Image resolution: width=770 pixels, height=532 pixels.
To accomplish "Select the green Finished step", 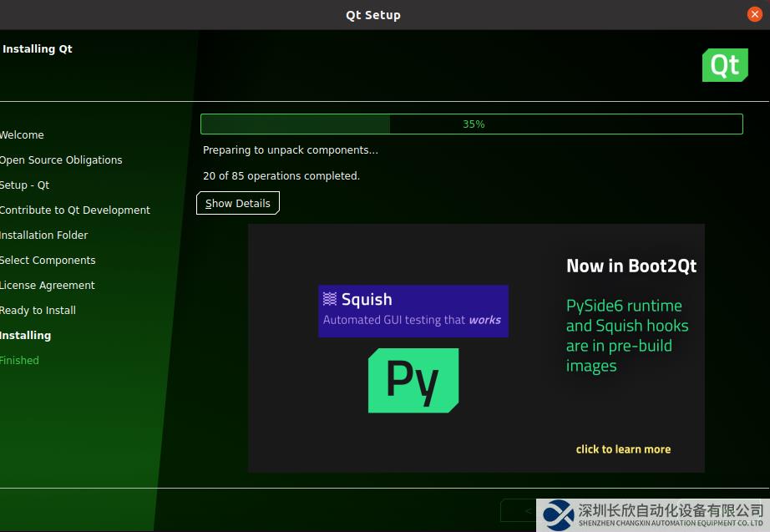I will [x=19, y=360].
